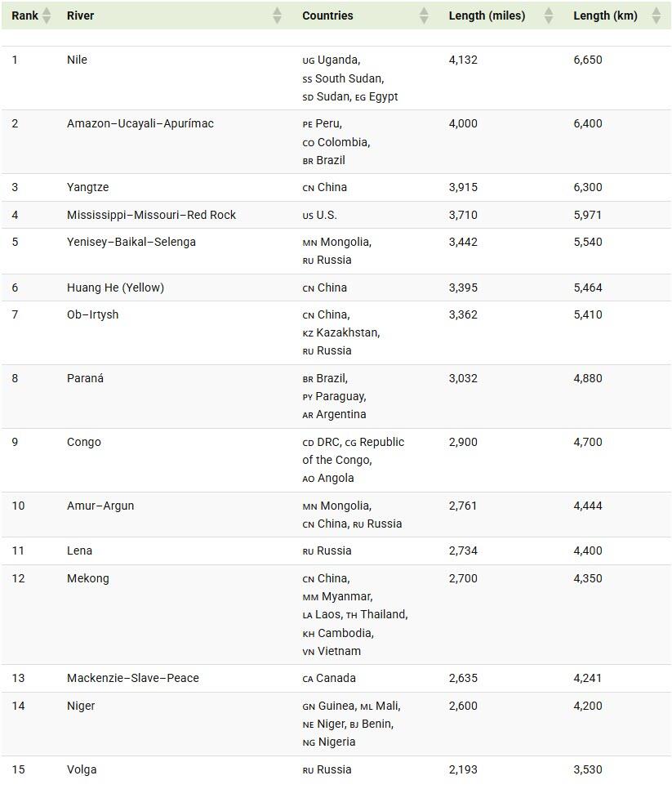Click the sort arrows beside Rank
Image resolution: width=672 pixels, height=789 pixels.
tap(47, 16)
